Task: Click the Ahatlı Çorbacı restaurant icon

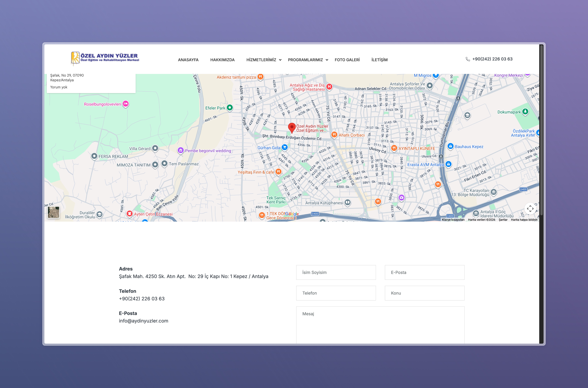Action: pos(334,134)
